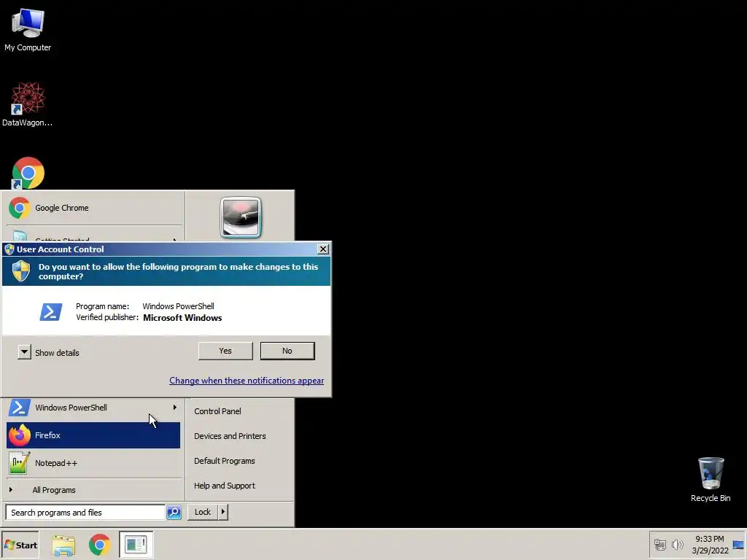The image size is (747, 560).
Task: Click the Notepad++ icon in Start menu
Action: click(20, 463)
